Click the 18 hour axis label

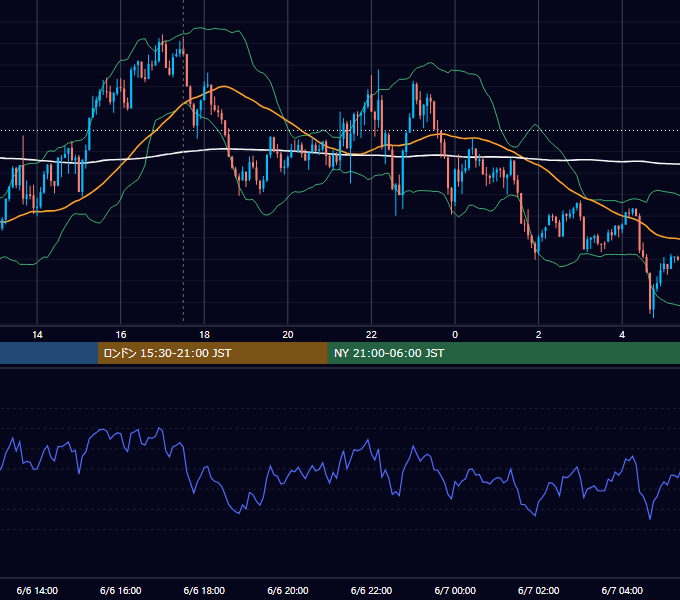coord(204,335)
